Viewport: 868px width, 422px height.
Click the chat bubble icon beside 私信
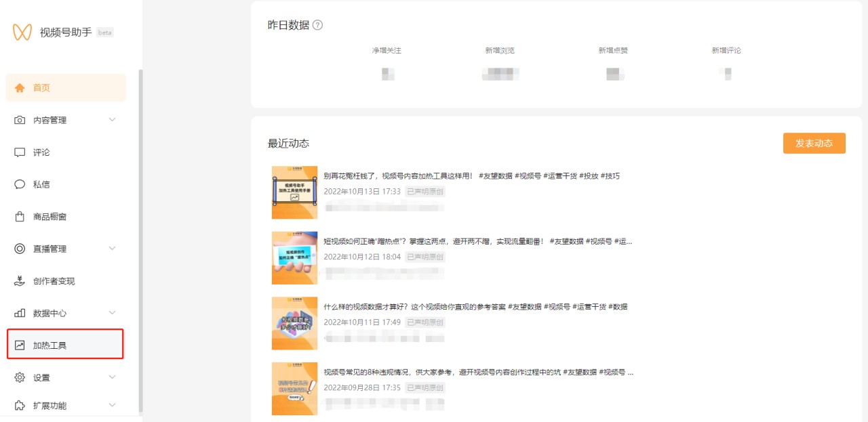(x=20, y=184)
